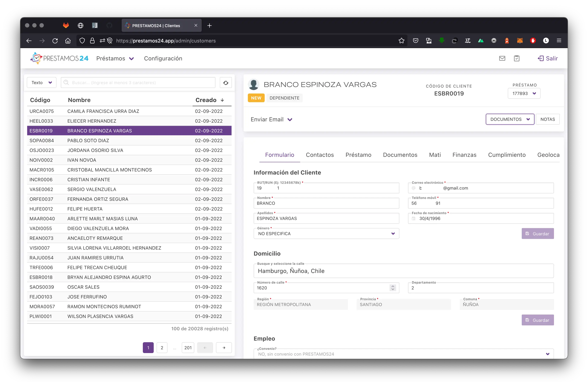Select customer row PABLO SOTO DIAZ
588x382 pixels.
pyautogui.click(x=129, y=141)
